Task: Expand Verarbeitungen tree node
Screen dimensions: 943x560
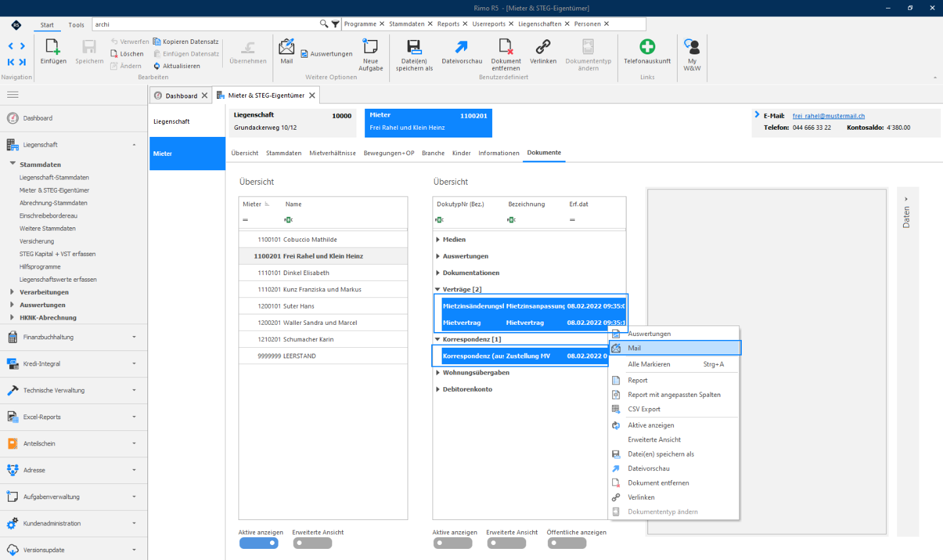Action: click(x=12, y=292)
